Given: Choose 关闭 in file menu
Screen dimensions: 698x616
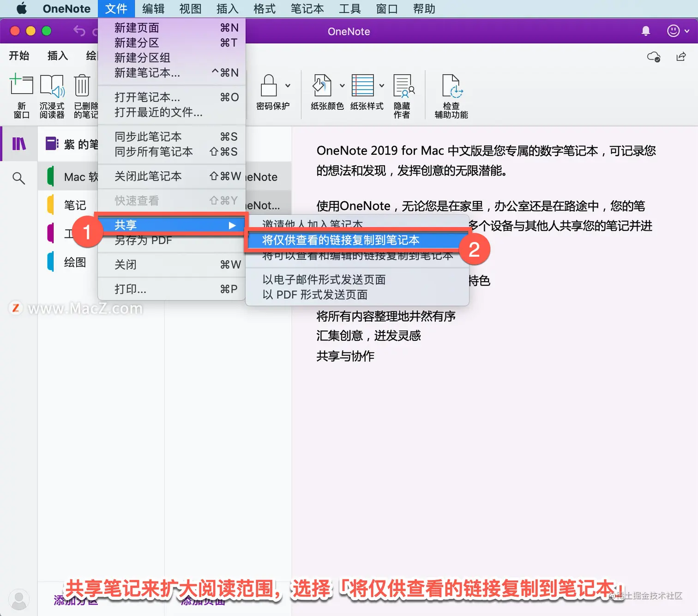Looking at the screenshot, I should 171,265.
